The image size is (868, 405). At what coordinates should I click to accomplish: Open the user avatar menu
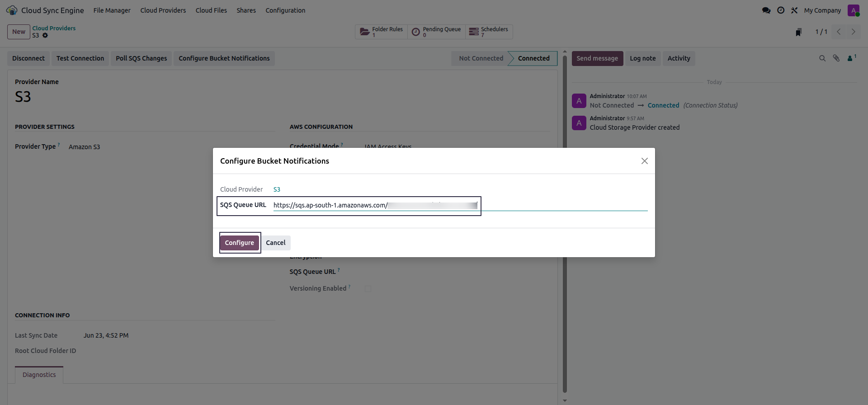tap(854, 10)
